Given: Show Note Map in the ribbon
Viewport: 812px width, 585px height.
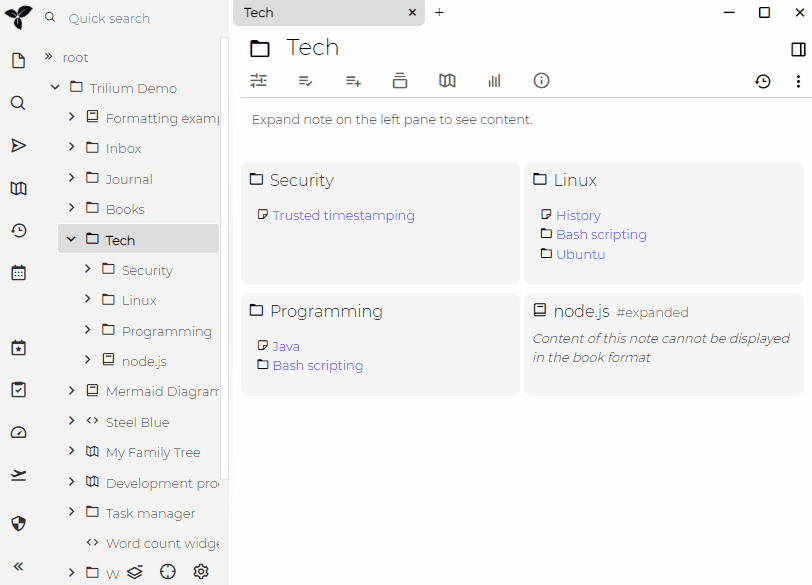Looking at the screenshot, I should 447,81.
